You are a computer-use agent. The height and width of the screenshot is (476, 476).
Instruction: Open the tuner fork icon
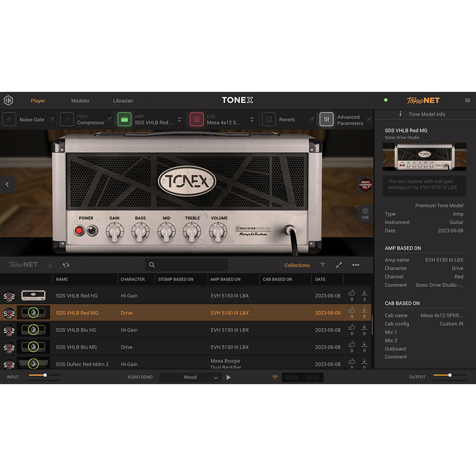[x=275, y=377]
